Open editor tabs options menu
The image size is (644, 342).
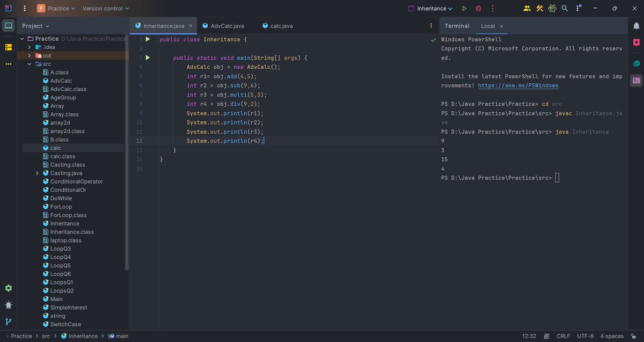431,26
